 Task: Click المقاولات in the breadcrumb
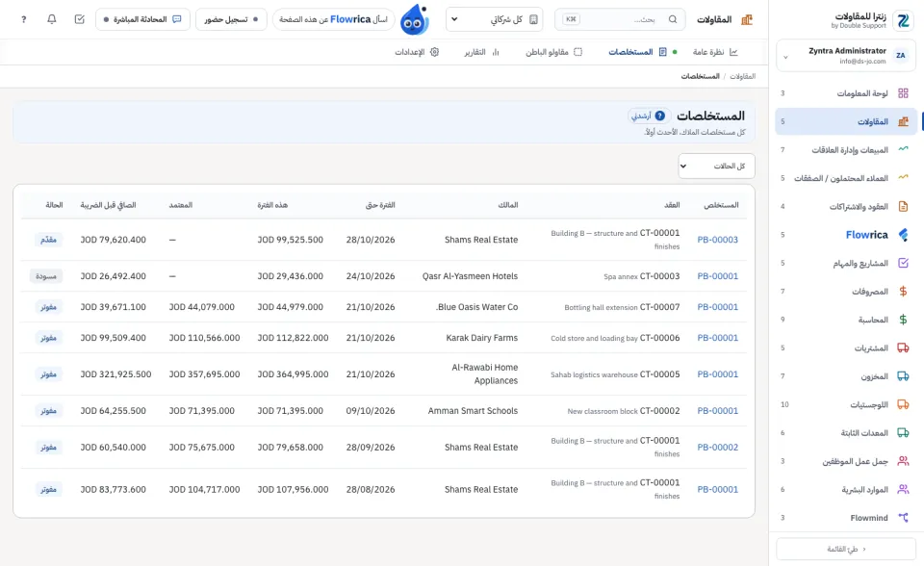[742, 76]
